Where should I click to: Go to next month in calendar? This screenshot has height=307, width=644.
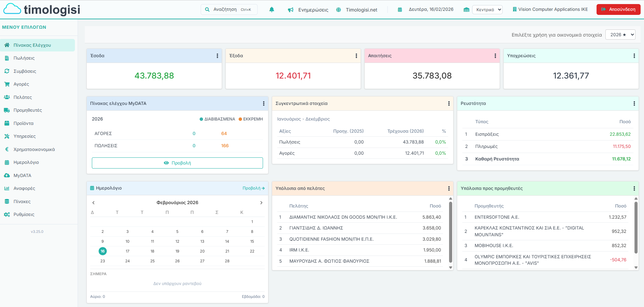click(261, 203)
